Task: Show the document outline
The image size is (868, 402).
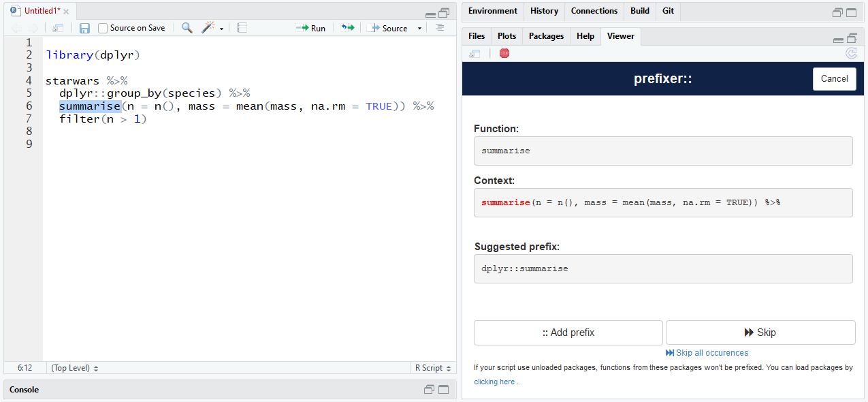Action: pos(440,28)
